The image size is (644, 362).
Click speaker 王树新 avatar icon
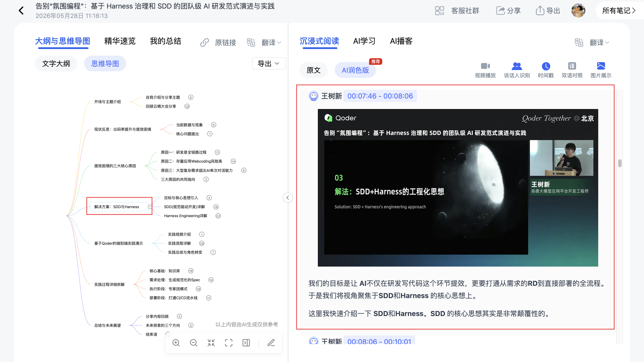(x=313, y=96)
